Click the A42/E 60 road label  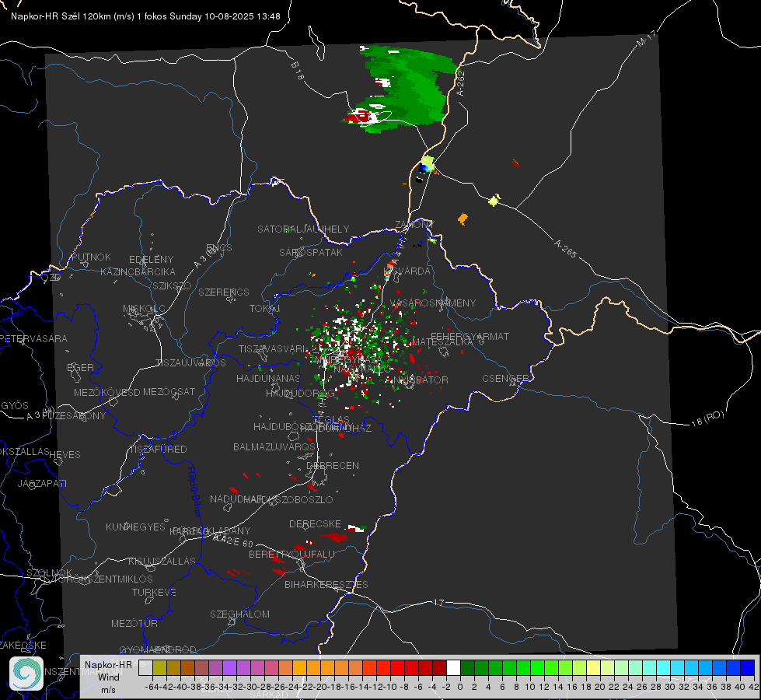tap(233, 541)
